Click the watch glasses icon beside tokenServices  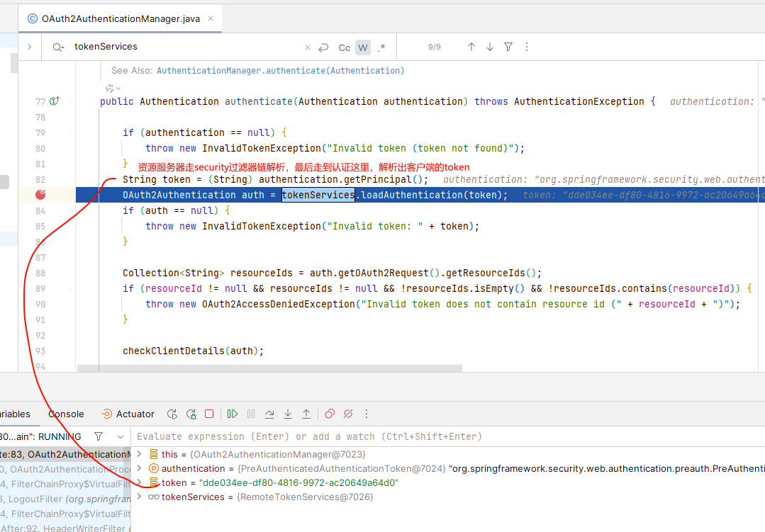[x=154, y=497]
